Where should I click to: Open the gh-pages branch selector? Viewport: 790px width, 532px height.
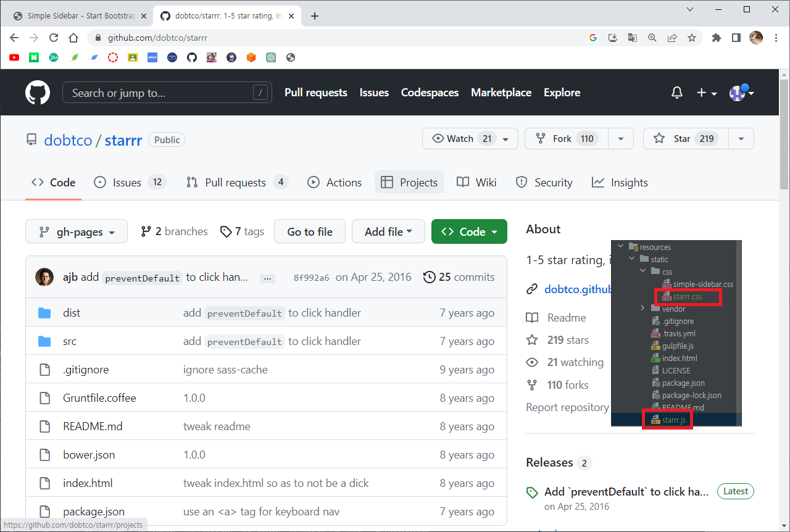(x=77, y=231)
